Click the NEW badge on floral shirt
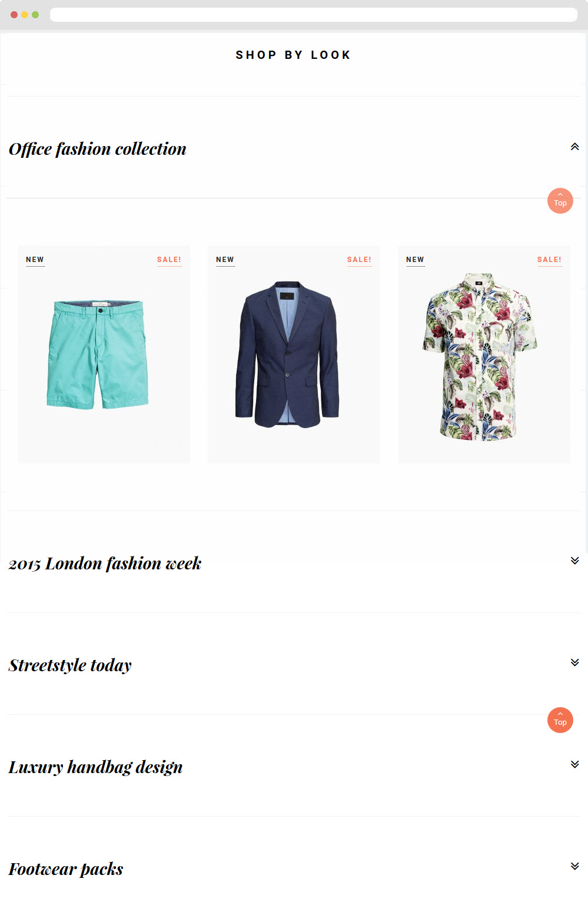This screenshot has width=588, height=915. pyautogui.click(x=415, y=260)
